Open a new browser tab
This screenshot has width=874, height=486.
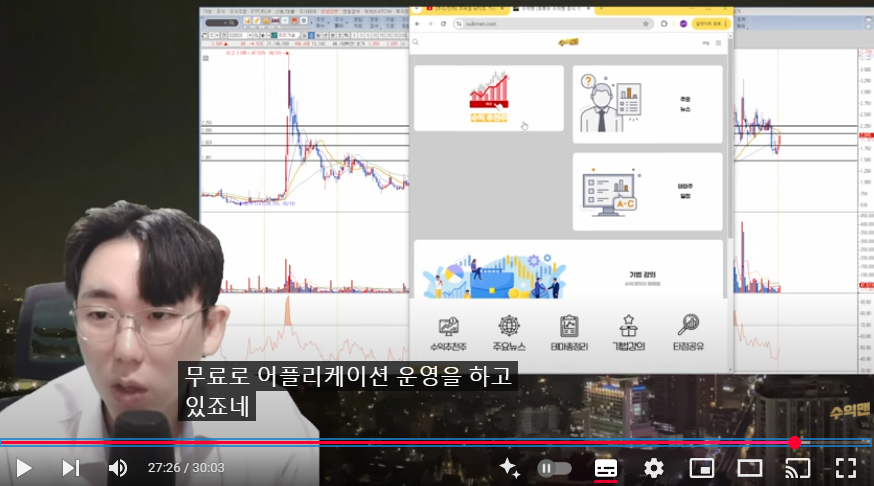601,9
